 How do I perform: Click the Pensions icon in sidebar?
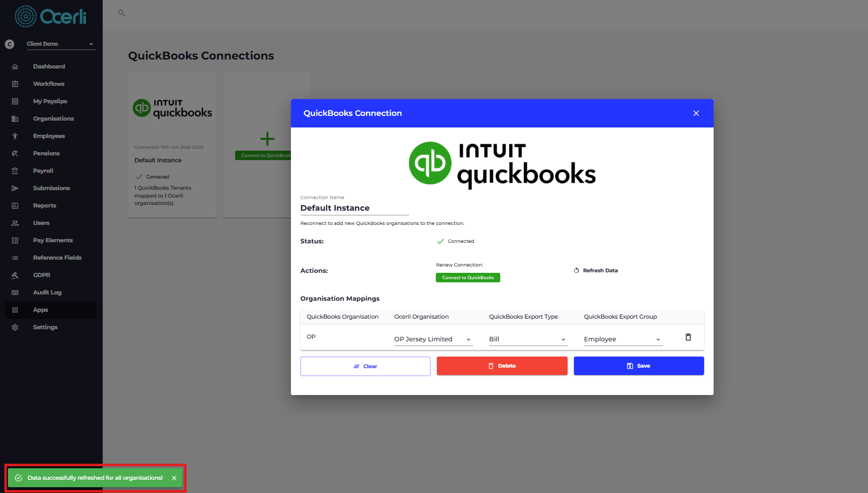tap(15, 153)
